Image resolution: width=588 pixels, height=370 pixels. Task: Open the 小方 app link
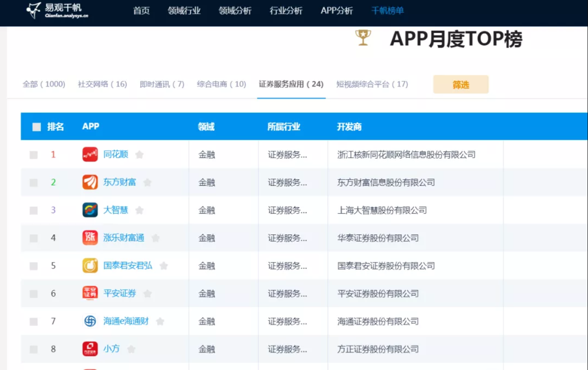[x=112, y=348]
